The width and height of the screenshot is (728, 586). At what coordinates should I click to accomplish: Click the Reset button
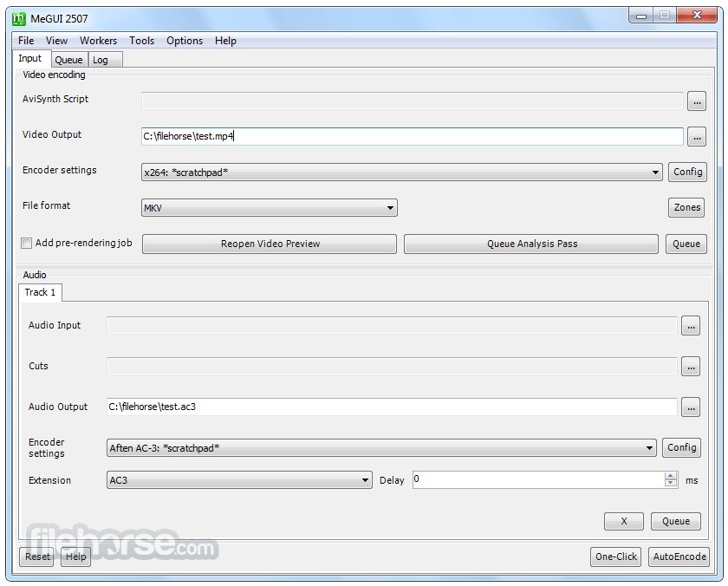[36, 557]
